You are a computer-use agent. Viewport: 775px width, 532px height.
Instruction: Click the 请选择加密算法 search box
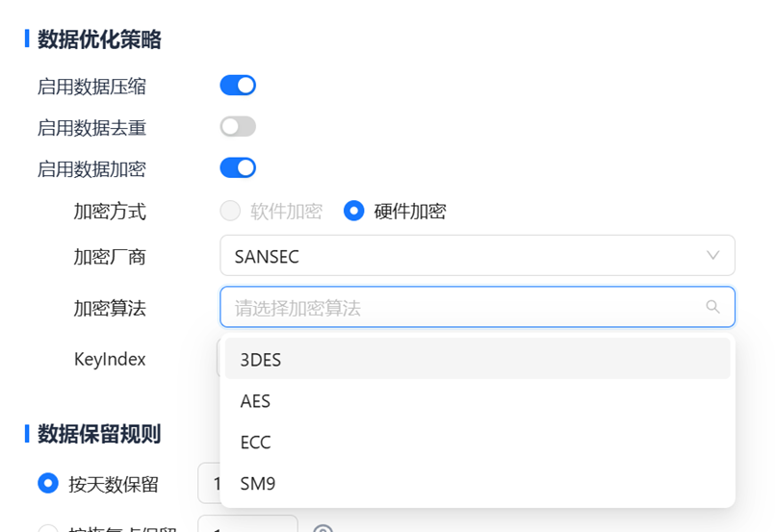[x=462, y=308]
